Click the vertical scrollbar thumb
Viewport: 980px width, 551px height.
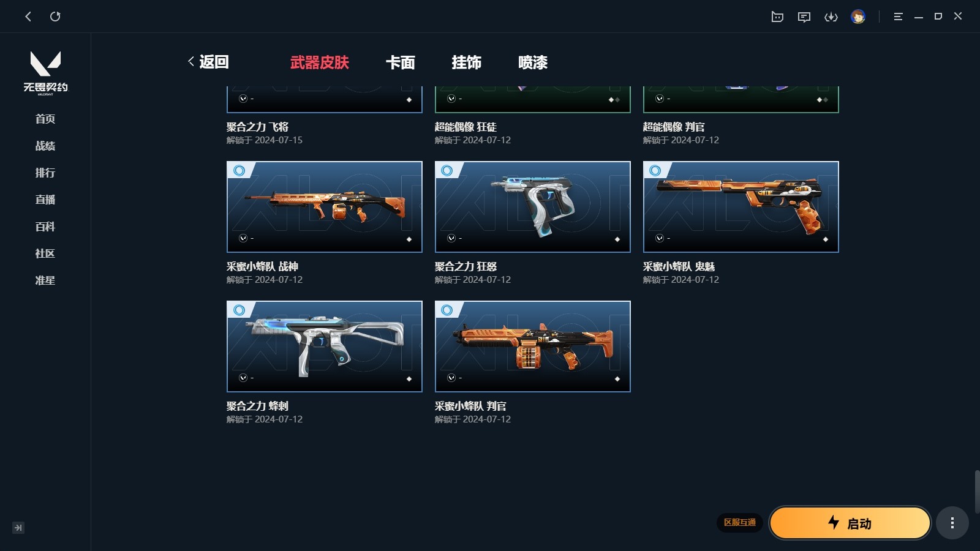tap(978, 492)
